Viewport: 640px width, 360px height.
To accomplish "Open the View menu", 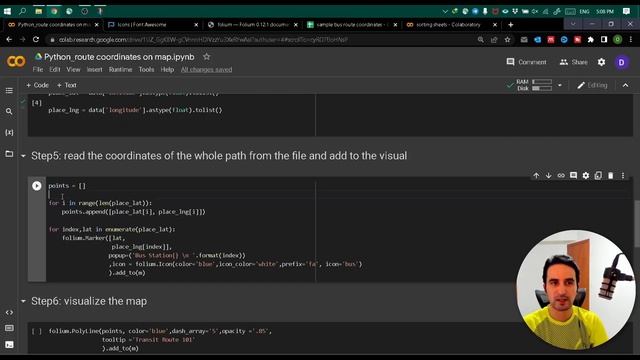I will click(x=73, y=69).
